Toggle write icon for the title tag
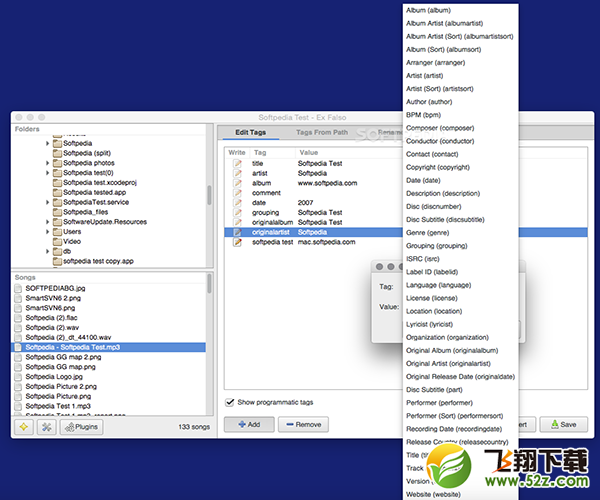 238,163
